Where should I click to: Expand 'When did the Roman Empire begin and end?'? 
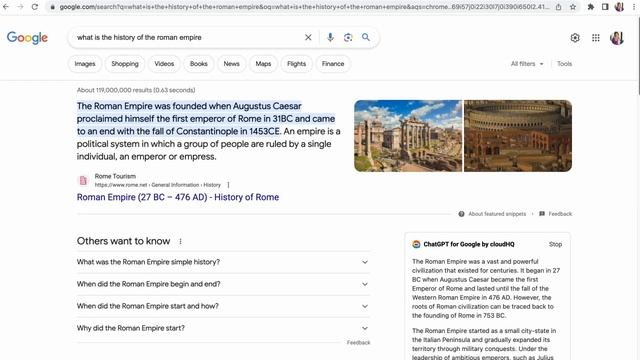[x=223, y=284]
